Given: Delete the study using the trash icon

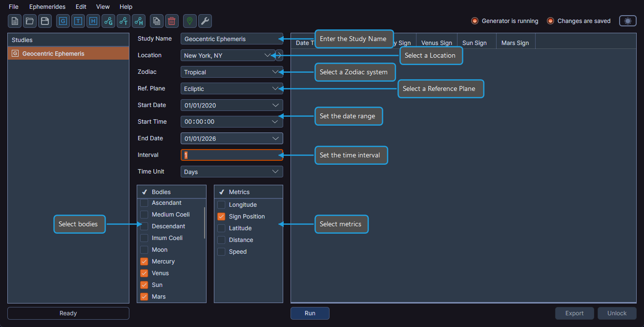Looking at the screenshot, I should point(171,21).
